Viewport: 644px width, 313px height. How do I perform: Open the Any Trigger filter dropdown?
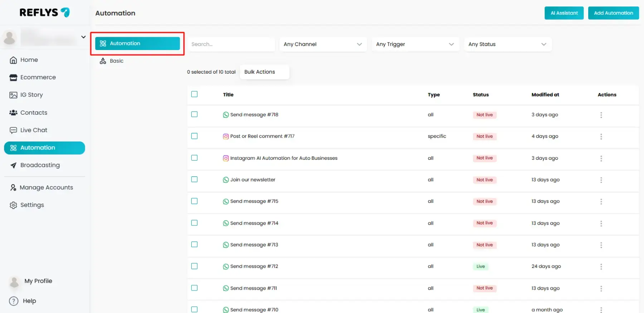click(415, 44)
